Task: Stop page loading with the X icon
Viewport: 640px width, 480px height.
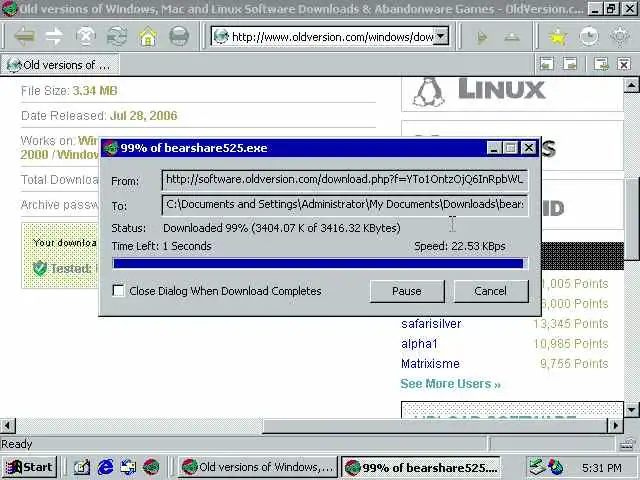Action: pyautogui.click(x=86, y=37)
